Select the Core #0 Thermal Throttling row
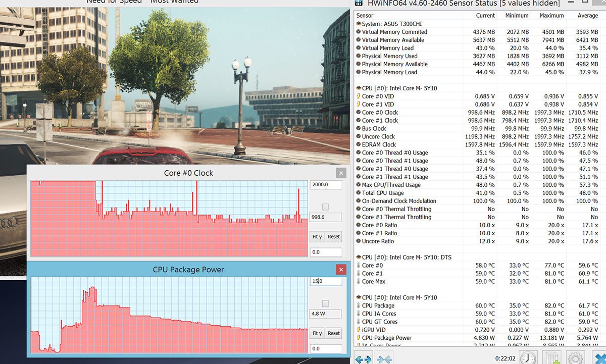The width and height of the screenshot is (606, 364). pyautogui.click(x=478, y=209)
